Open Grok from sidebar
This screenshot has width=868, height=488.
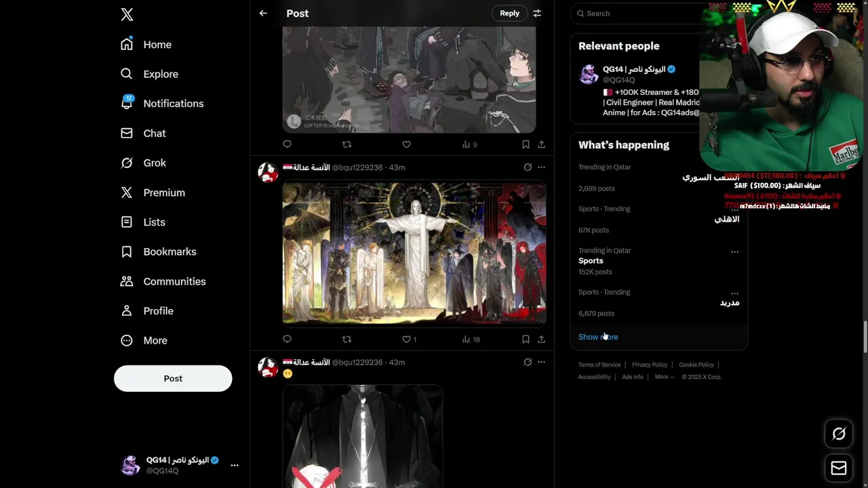[142, 163]
